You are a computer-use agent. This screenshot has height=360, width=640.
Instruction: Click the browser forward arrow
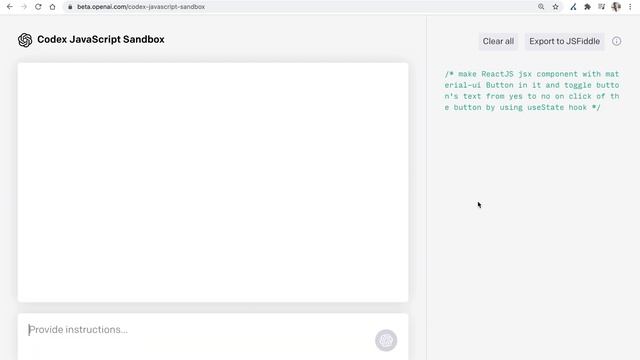[x=24, y=7]
